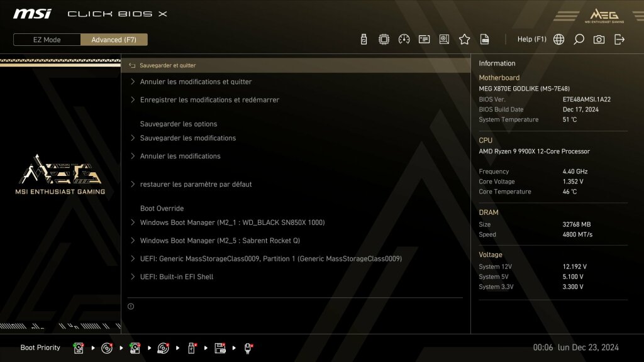
Task: Select the Advanced (F7) tab
Action: (114, 40)
